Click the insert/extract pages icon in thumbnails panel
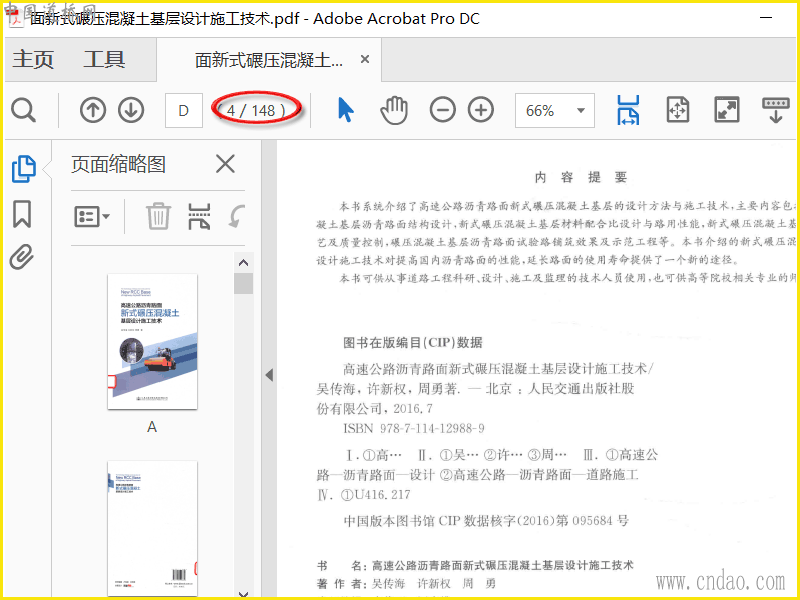Viewport: 800px width, 600px height. pos(199,216)
